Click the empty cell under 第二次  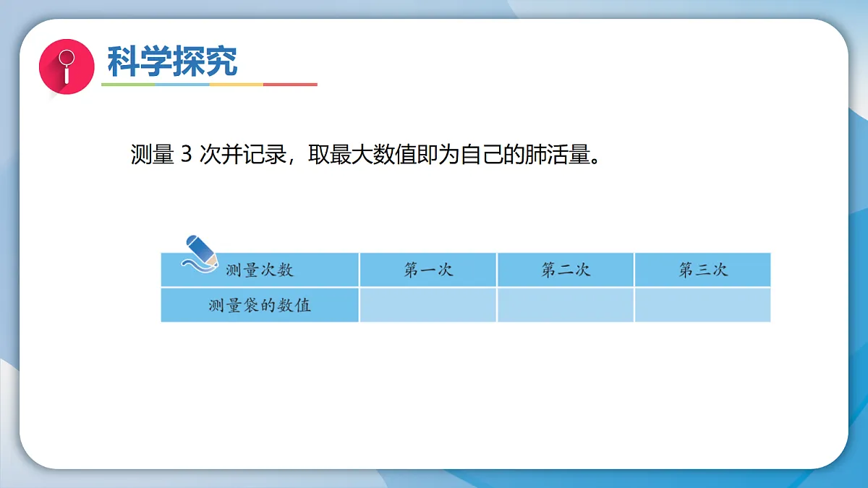pos(566,305)
